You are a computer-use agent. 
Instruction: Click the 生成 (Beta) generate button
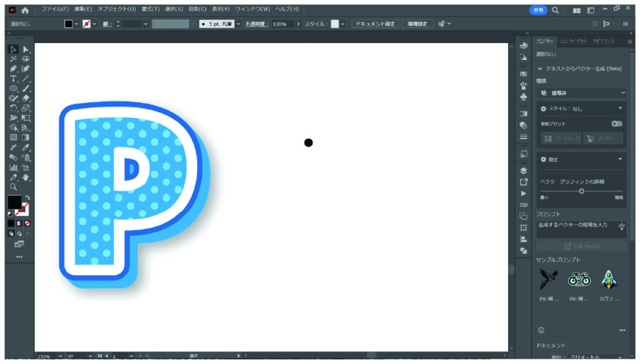(x=582, y=246)
